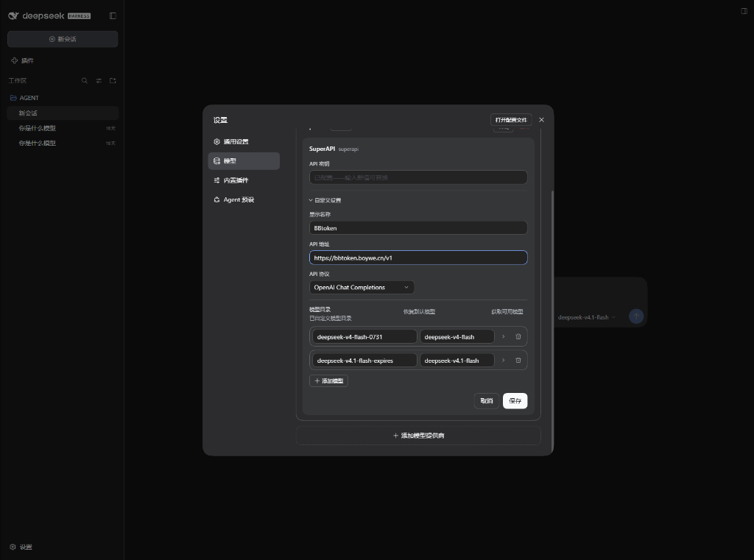
Task: Open the first 你是什么模型 conversation
Action: pyautogui.click(x=63, y=128)
